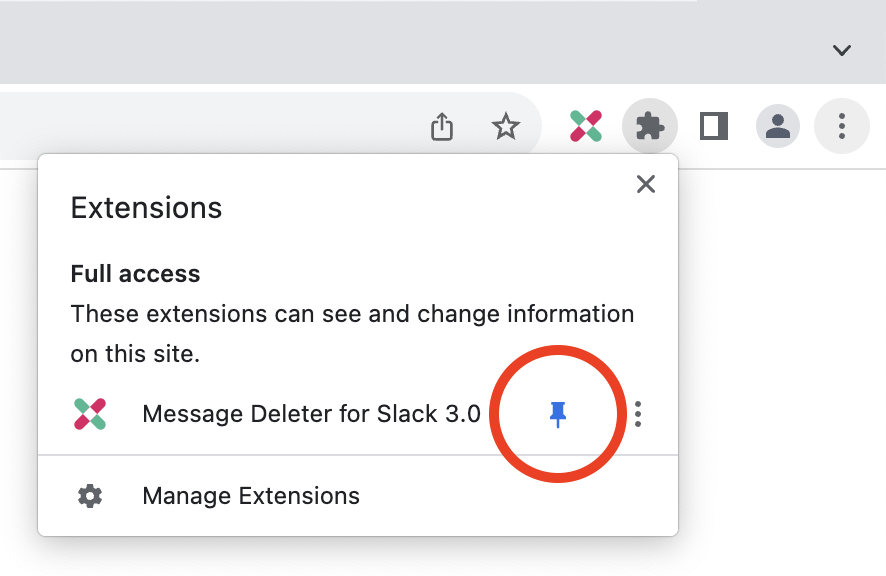Open Chrome's three-dot customization menu
The height and width of the screenshot is (576, 886).
(x=841, y=126)
